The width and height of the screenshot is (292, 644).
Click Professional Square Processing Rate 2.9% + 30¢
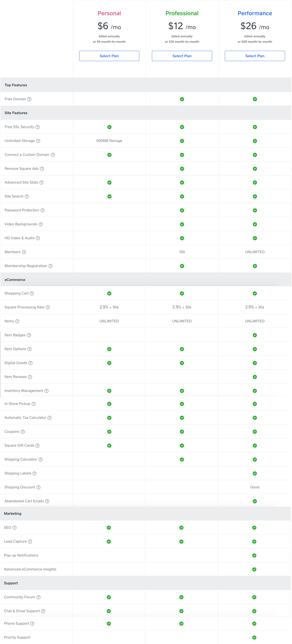click(x=182, y=307)
